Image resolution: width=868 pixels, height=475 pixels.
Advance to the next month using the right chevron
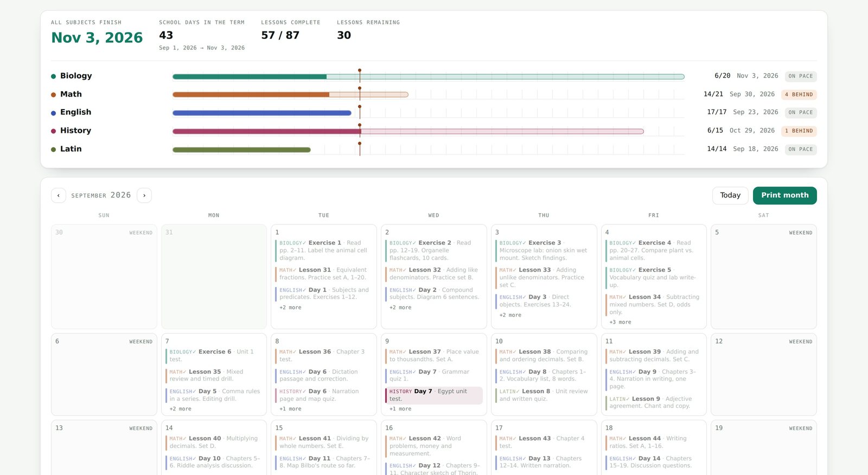(x=144, y=195)
